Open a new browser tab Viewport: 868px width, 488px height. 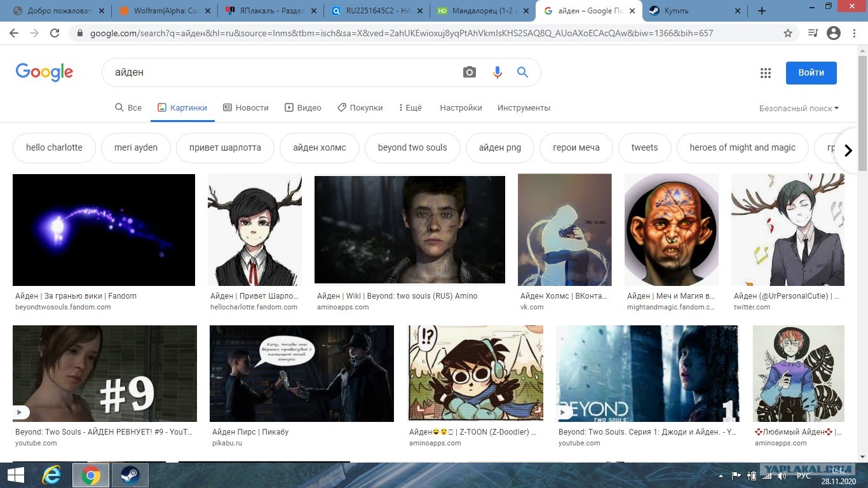pos(762,11)
